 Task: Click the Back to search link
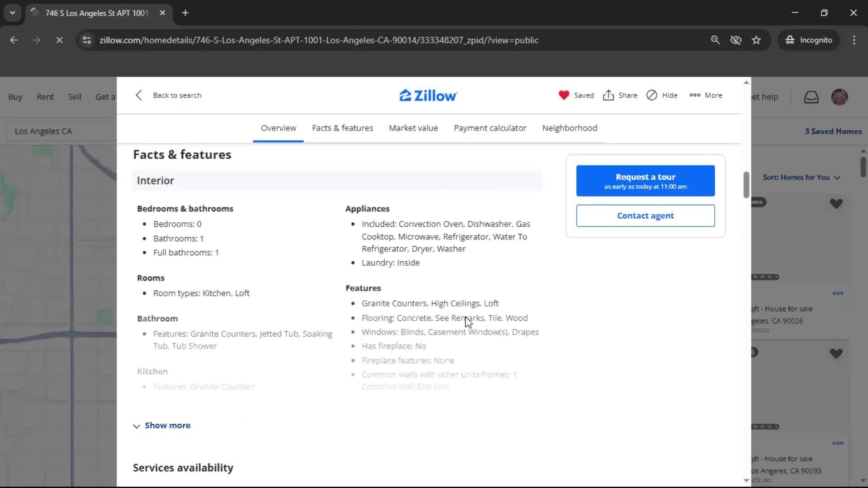168,95
